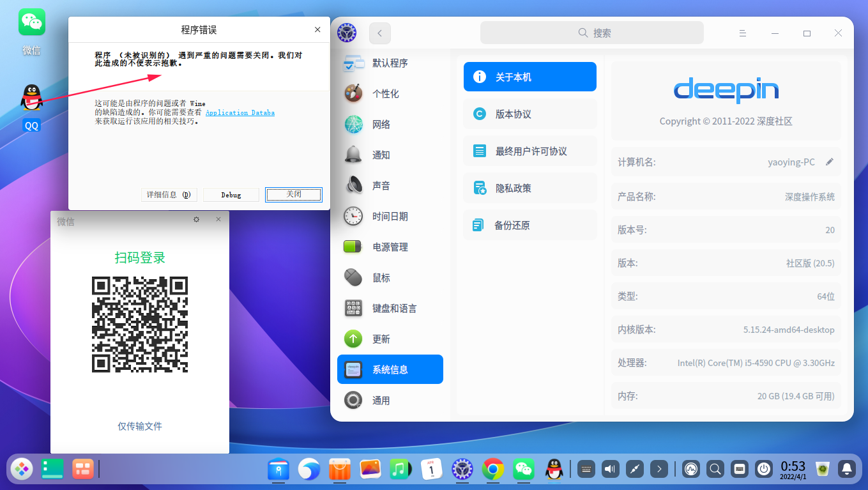Open Deepin Music from the dock
This screenshot has height=490, width=868.
(x=401, y=469)
